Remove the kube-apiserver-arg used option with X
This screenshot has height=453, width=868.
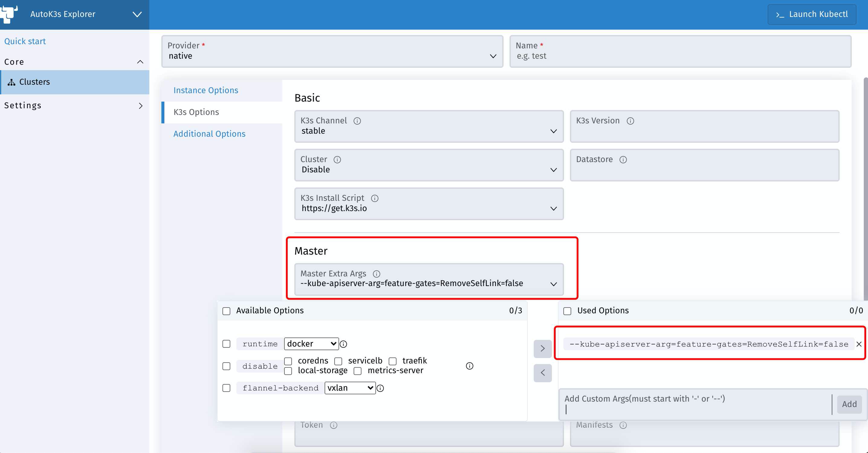pos(859,344)
